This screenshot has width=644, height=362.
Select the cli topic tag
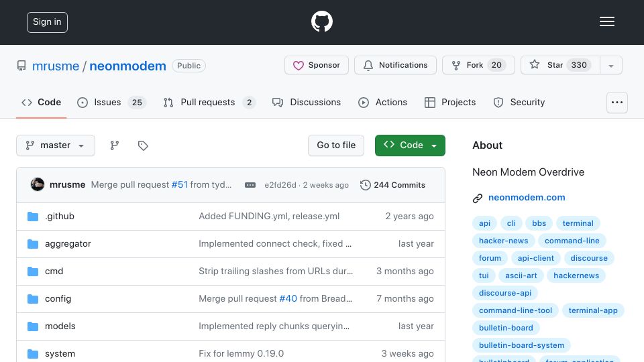point(511,223)
